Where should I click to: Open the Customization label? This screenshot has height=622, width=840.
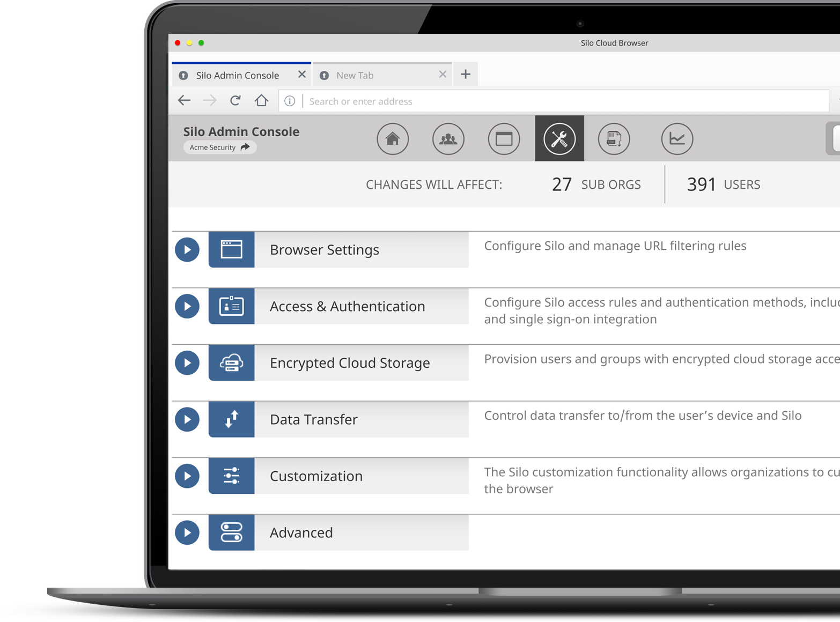click(x=316, y=476)
